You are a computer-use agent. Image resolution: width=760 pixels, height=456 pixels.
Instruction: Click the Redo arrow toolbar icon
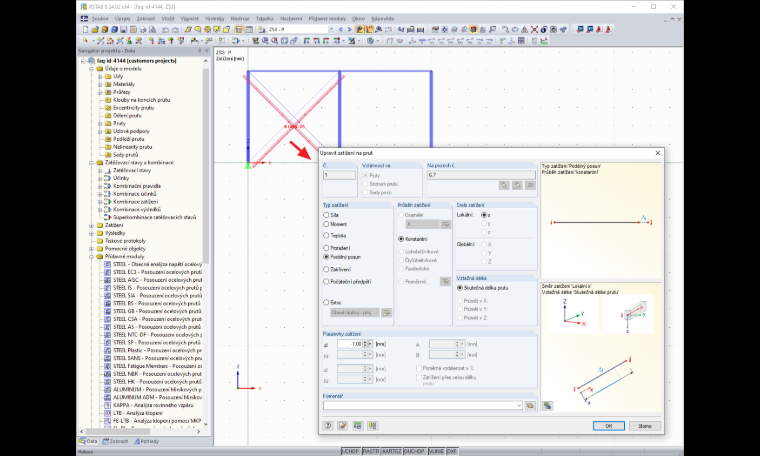point(174,30)
